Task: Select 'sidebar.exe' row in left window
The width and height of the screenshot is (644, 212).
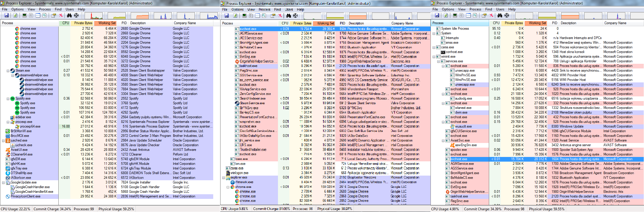Action: 107,117
